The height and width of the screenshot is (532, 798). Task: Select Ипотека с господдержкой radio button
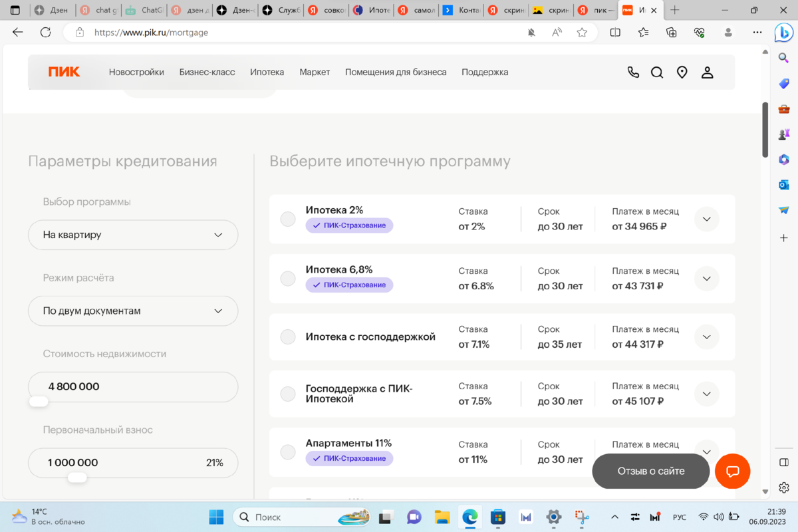tap(288, 337)
